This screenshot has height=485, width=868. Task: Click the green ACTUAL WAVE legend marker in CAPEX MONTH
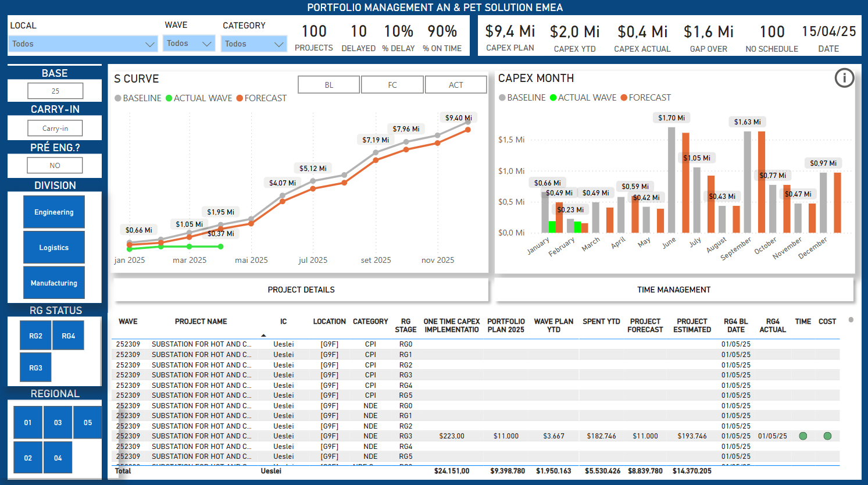pyautogui.click(x=553, y=98)
